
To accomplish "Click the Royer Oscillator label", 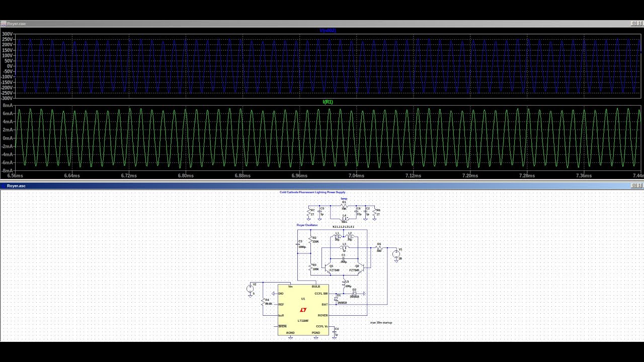I will click(x=307, y=225).
